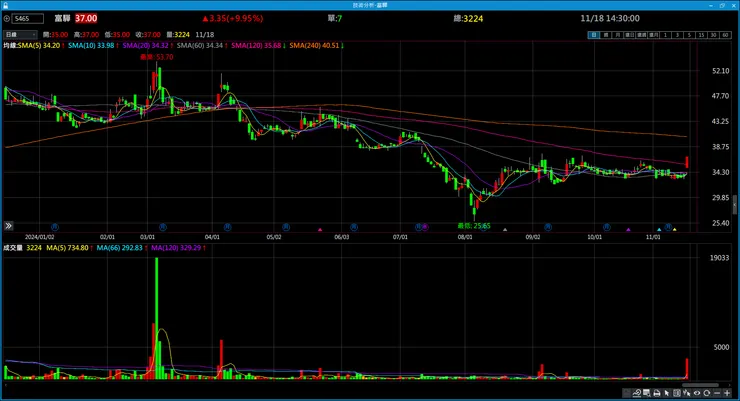Click the highlighted price 37.00 in header

86,18
